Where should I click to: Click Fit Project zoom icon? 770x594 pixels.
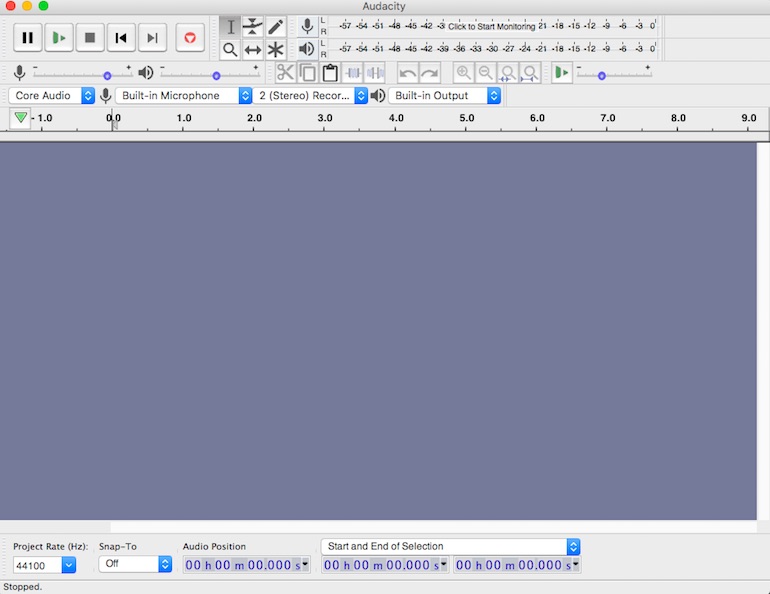coord(530,73)
